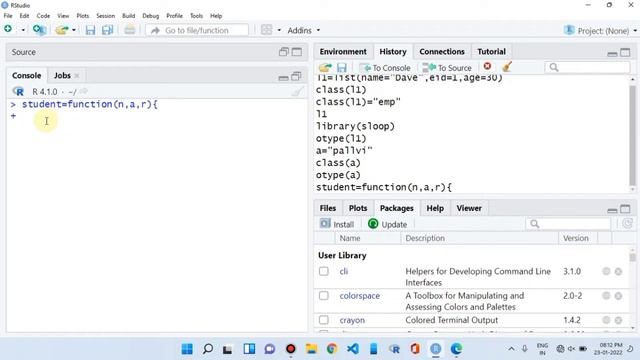640x360 pixels.
Task: Restore the Source pane
Action: point(284,52)
